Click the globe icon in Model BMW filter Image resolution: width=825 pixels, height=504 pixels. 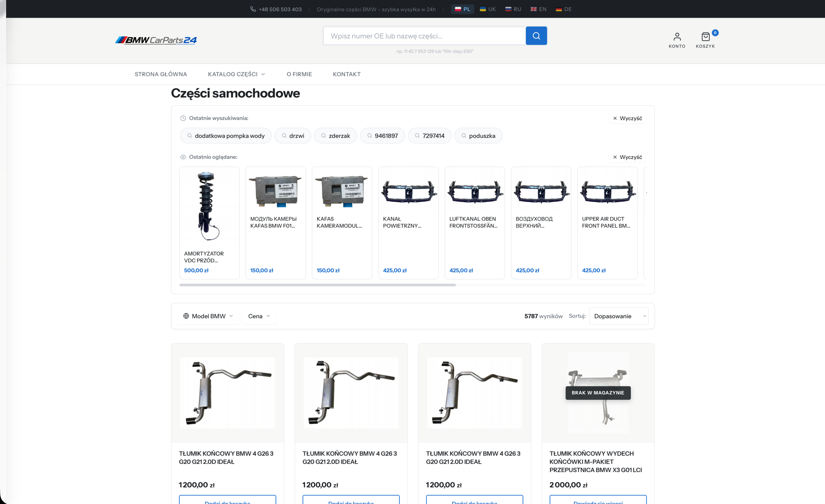click(x=186, y=316)
